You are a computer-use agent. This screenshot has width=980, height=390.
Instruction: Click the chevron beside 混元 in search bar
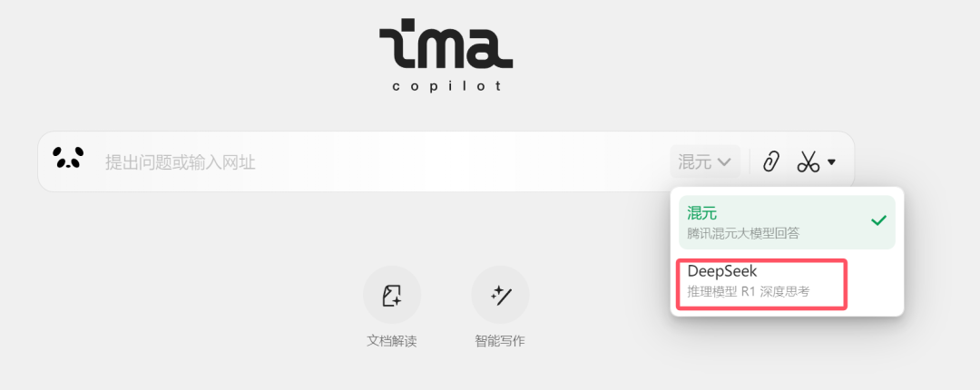(x=724, y=162)
